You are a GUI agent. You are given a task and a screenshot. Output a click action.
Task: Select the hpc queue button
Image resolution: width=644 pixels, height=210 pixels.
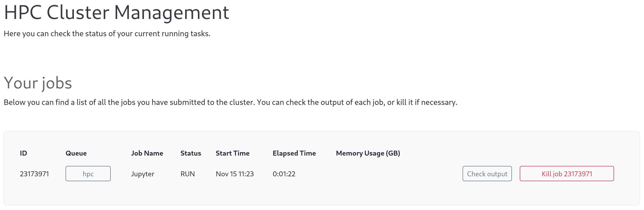88,174
